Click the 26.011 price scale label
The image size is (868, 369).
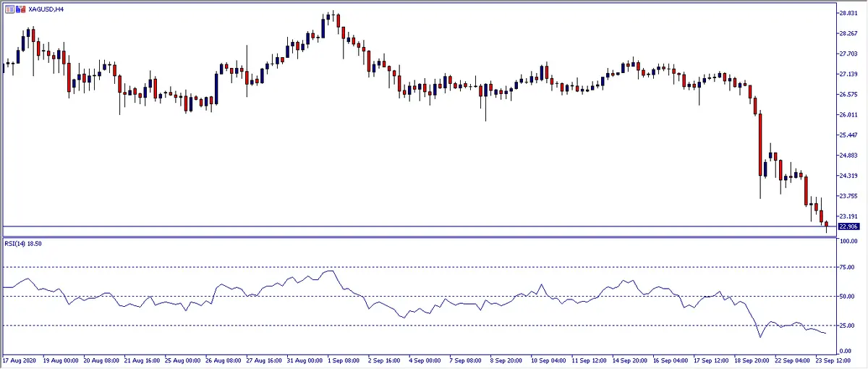848,115
